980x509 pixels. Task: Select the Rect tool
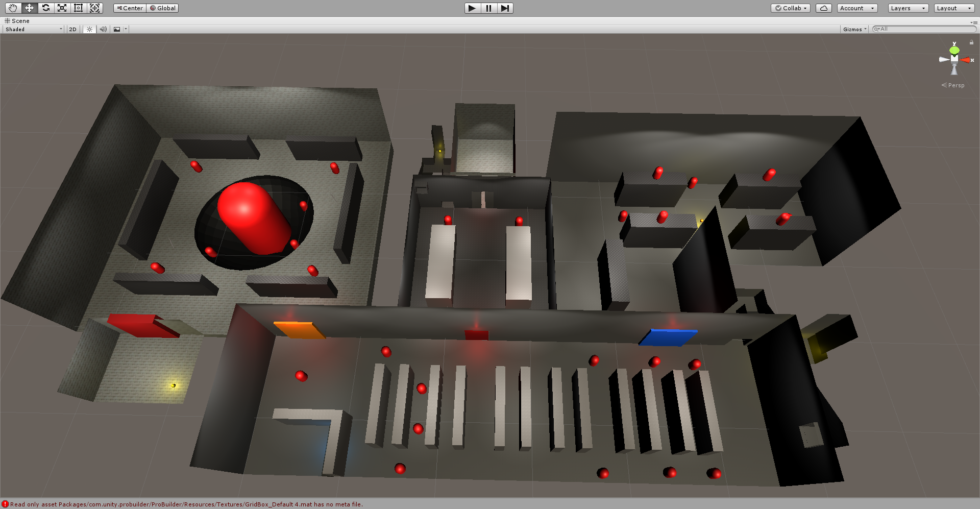78,8
